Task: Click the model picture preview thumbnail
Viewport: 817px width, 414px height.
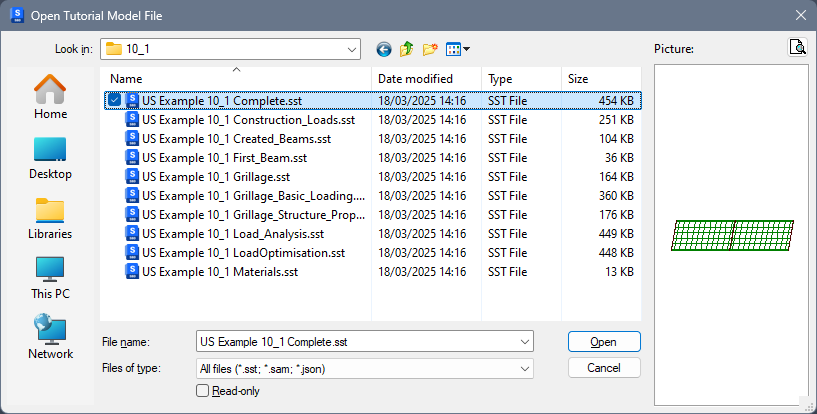Action: [732, 235]
